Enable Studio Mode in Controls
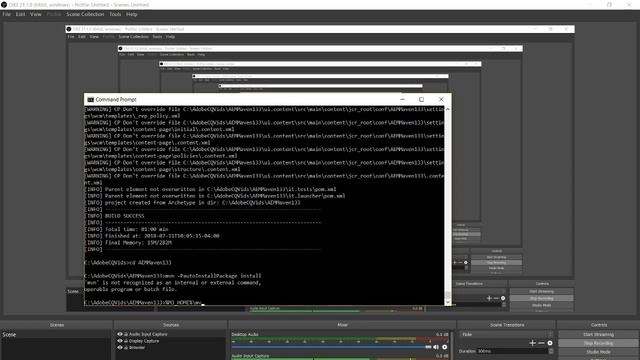This screenshot has height=360, width=640. pyautogui.click(x=598, y=352)
